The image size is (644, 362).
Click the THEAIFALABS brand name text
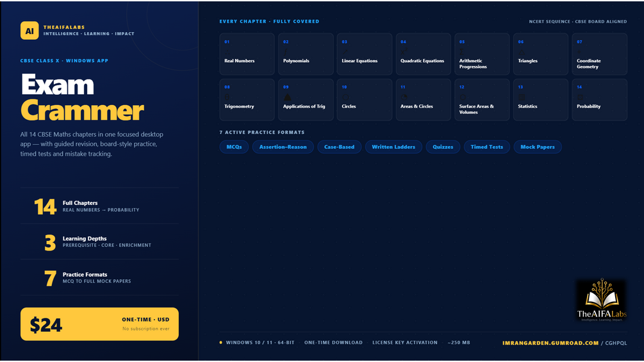click(x=64, y=27)
